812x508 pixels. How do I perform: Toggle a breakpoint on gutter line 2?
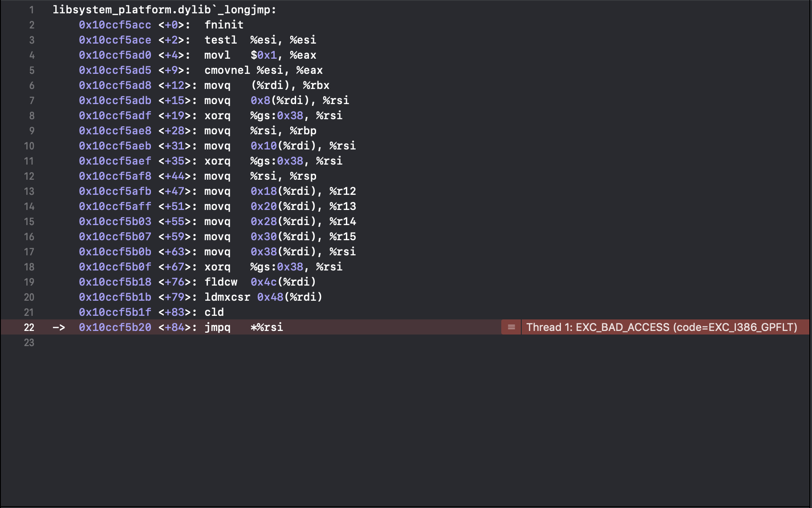29,25
